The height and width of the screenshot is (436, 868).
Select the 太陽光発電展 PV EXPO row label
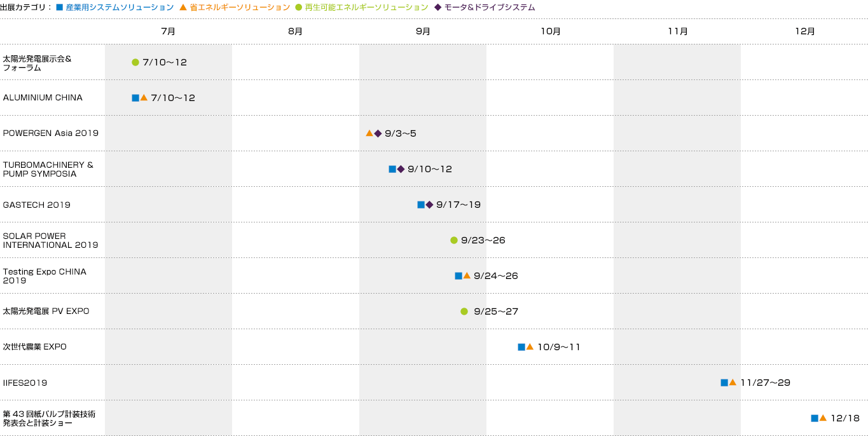(46, 311)
